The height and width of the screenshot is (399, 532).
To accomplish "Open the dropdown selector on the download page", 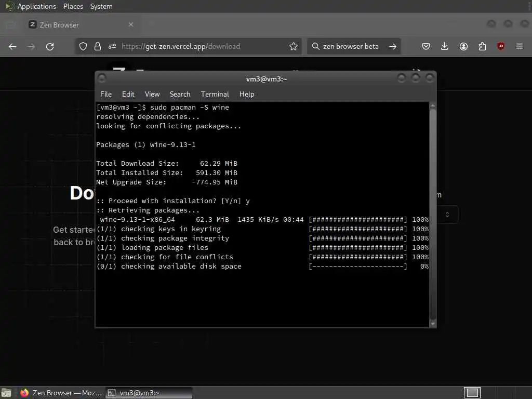I will point(447,215).
